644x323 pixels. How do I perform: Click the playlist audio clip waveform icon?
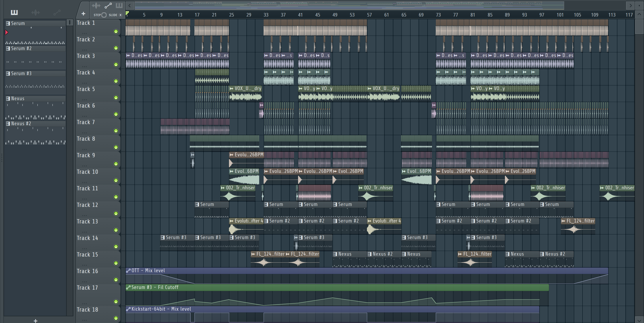(x=96, y=6)
